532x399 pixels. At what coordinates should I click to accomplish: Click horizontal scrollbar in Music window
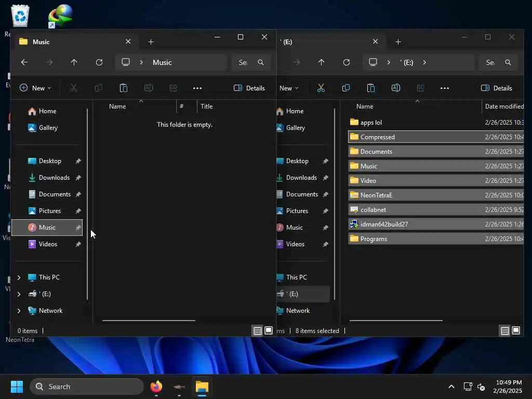click(149, 320)
